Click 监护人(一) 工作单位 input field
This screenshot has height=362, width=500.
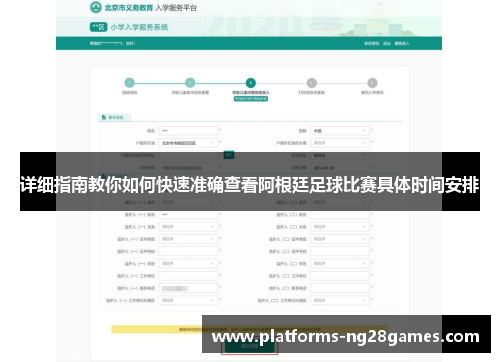(188, 276)
